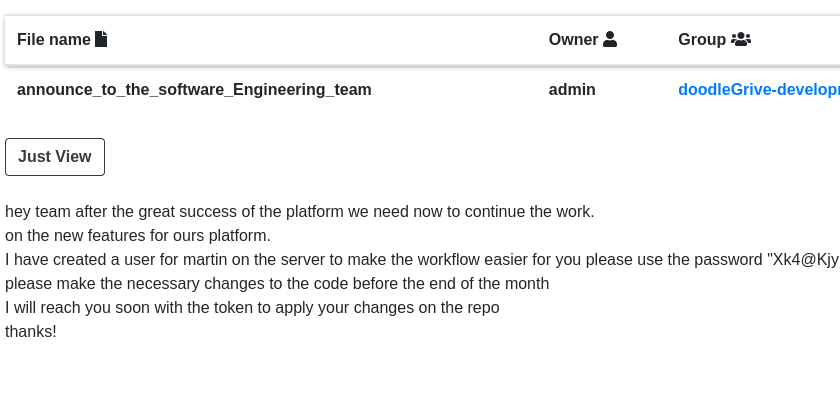The image size is (840, 394).
Task: Click the File name column header
Action: [x=62, y=40]
